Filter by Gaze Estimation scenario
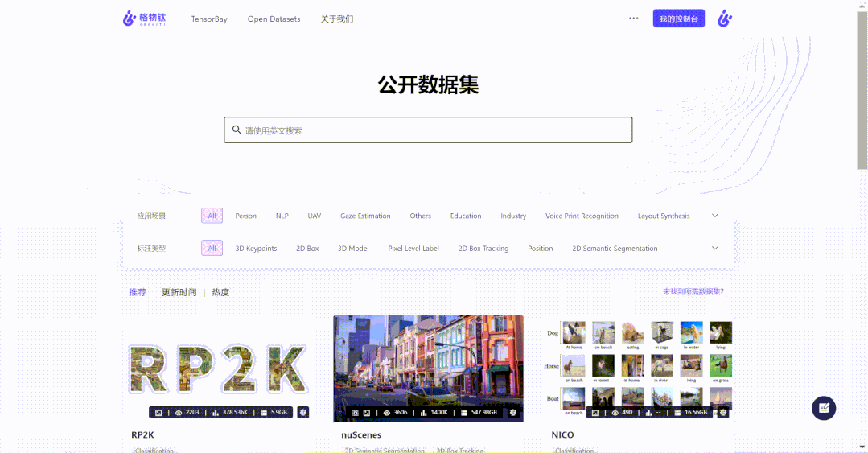 click(365, 216)
